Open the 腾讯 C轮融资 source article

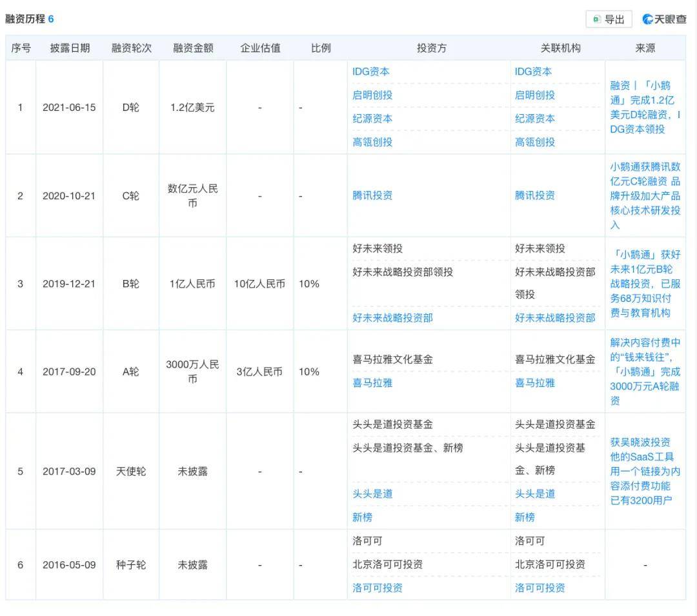point(645,195)
